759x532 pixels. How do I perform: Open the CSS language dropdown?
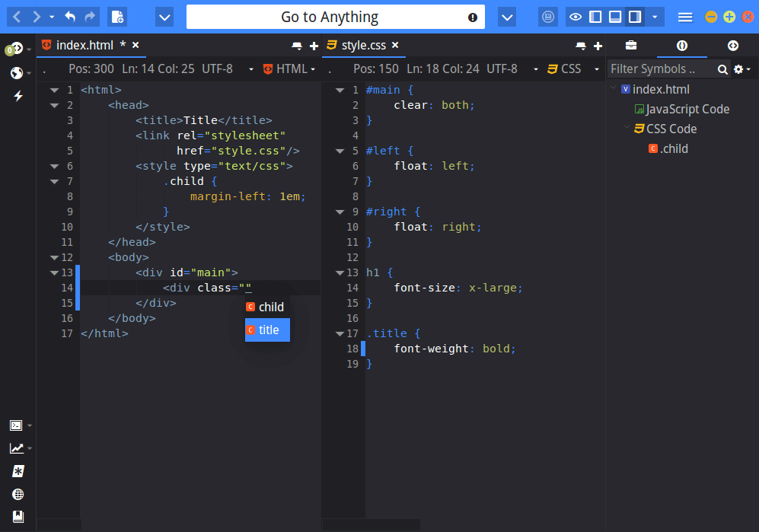point(573,68)
